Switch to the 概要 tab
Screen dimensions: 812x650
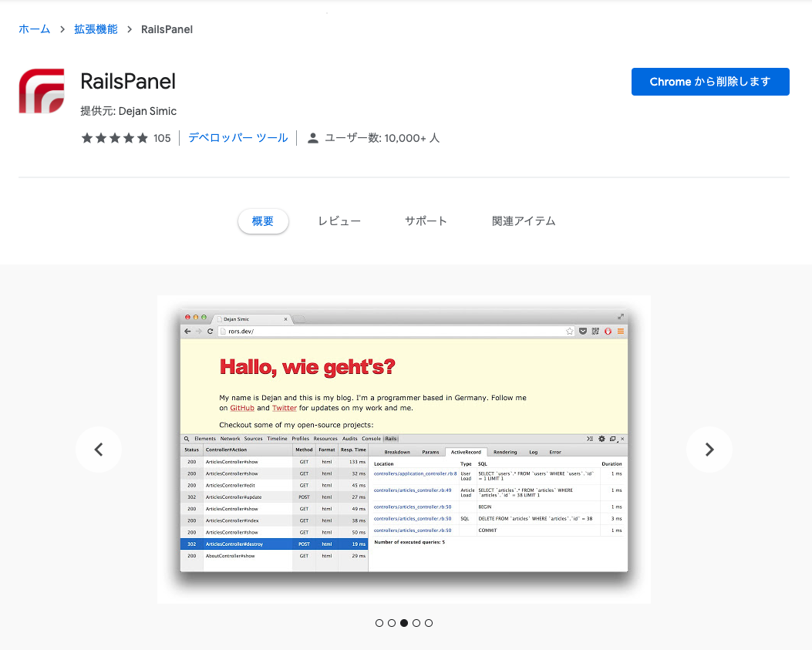(263, 221)
